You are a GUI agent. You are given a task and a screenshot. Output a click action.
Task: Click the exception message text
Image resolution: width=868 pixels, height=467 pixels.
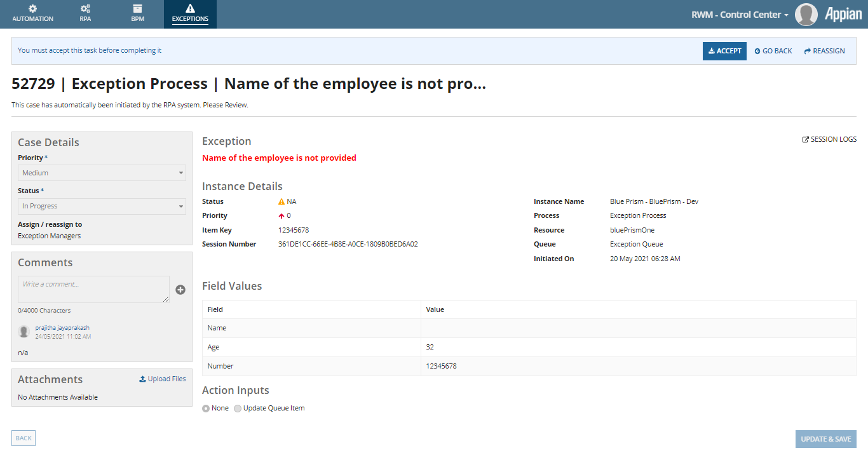[x=279, y=158]
